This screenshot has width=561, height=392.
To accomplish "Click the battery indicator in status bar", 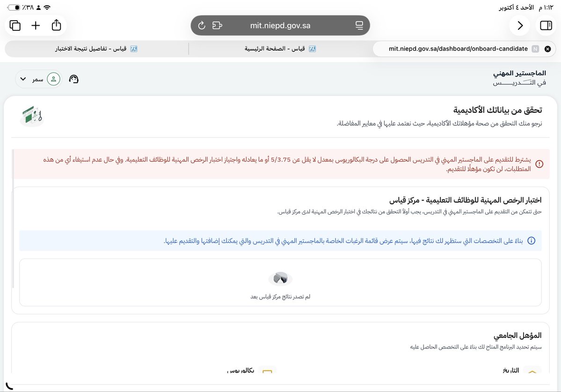I will pyautogui.click(x=14, y=7).
